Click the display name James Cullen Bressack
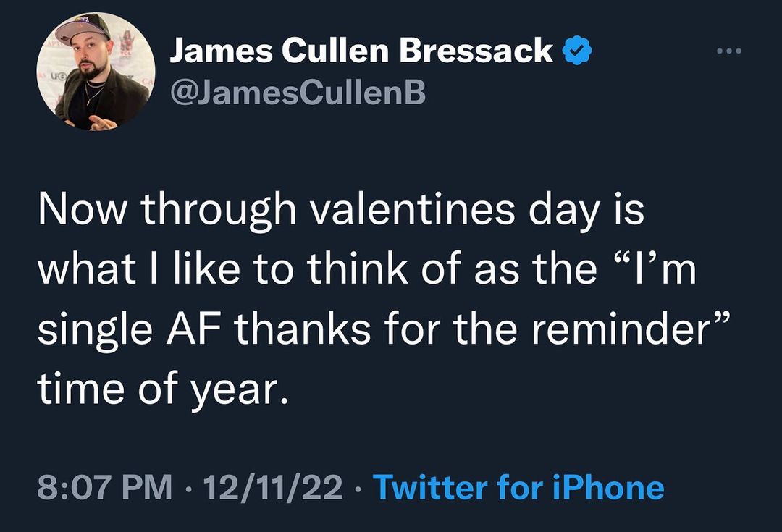782x532 pixels. click(361, 51)
